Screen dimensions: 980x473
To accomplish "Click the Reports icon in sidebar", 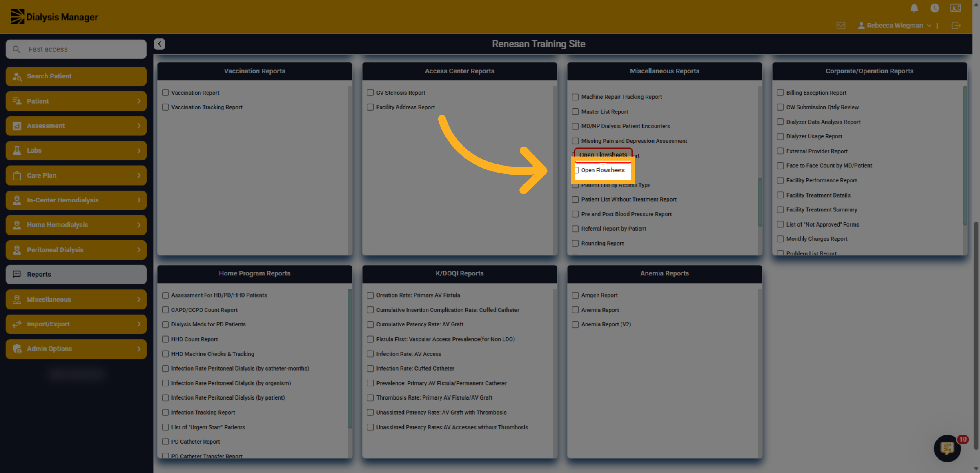I will 17,274.
